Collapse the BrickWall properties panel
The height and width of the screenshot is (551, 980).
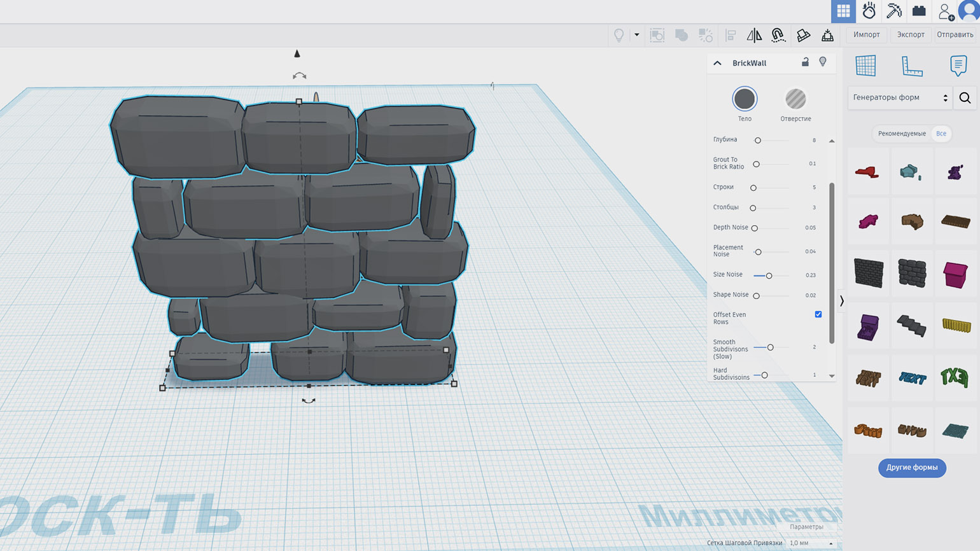[718, 63]
